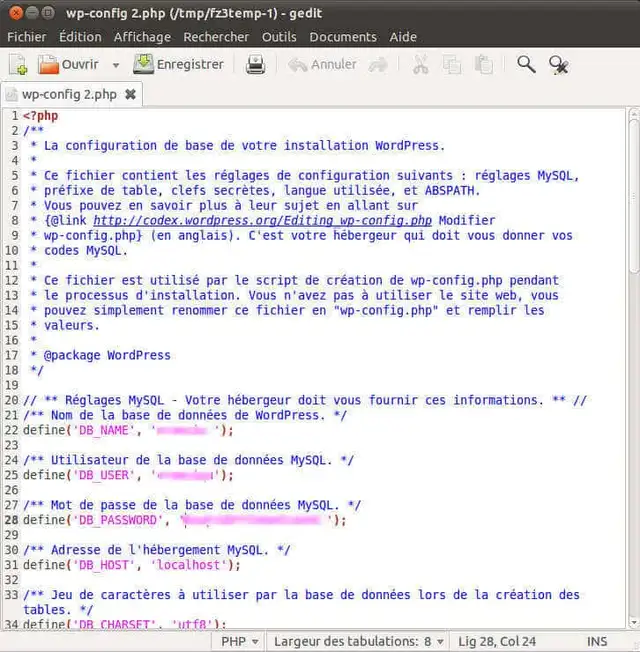Search text using magnifier icon

526,65
